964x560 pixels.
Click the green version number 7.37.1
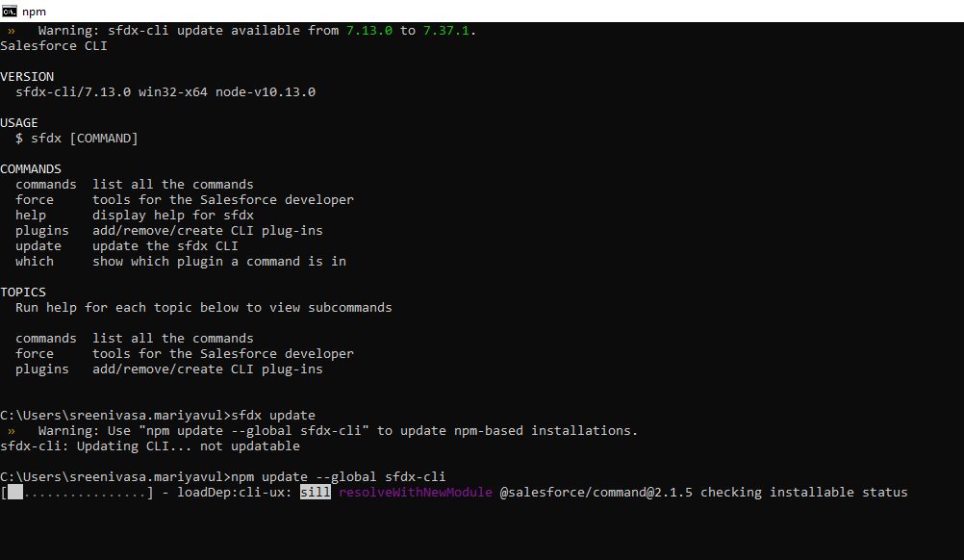[x=445, y=30]
